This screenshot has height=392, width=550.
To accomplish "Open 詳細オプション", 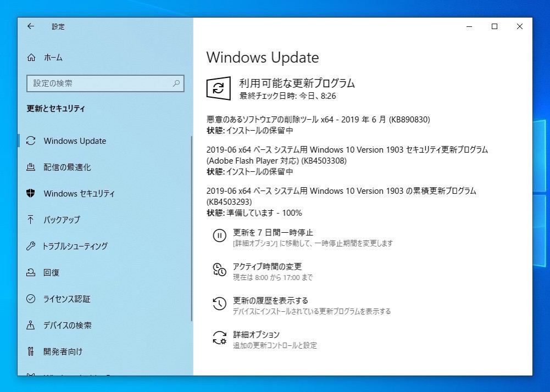I will click(x=257, y=334).
